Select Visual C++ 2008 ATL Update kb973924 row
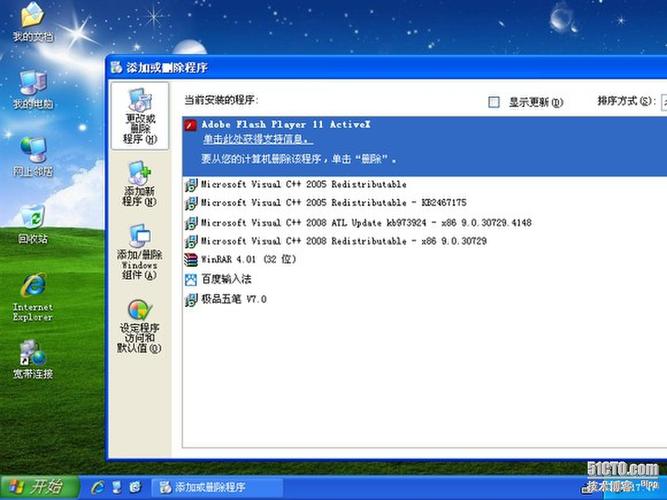This screenshot has width=667, height=500. [425, 223]
